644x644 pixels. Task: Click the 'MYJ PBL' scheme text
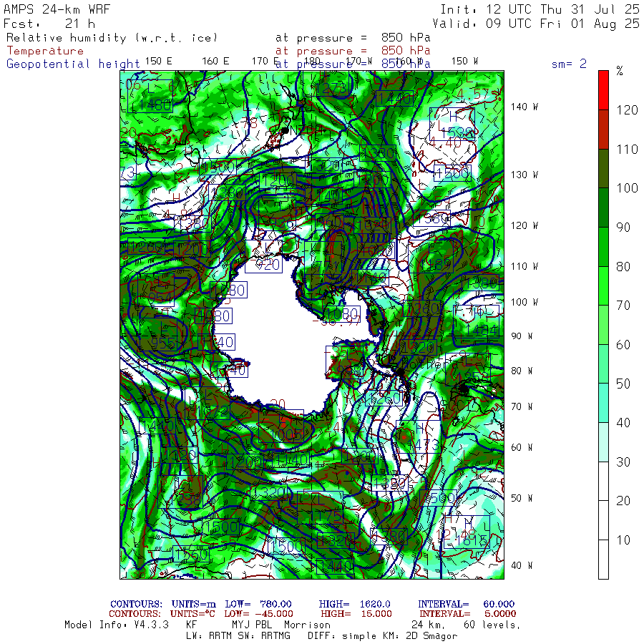pyautogui.click(x=250, y=625)
